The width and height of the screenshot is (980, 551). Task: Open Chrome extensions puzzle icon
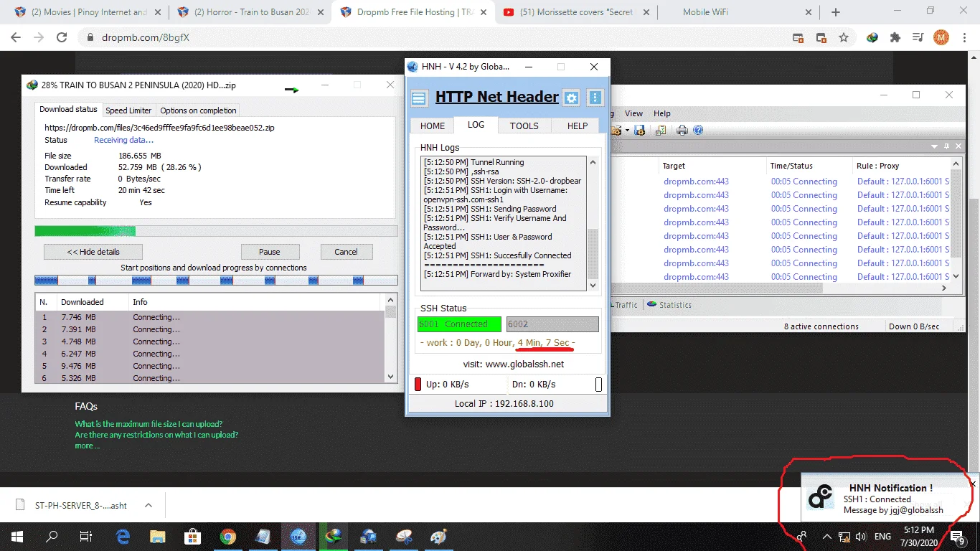point(895,37)
